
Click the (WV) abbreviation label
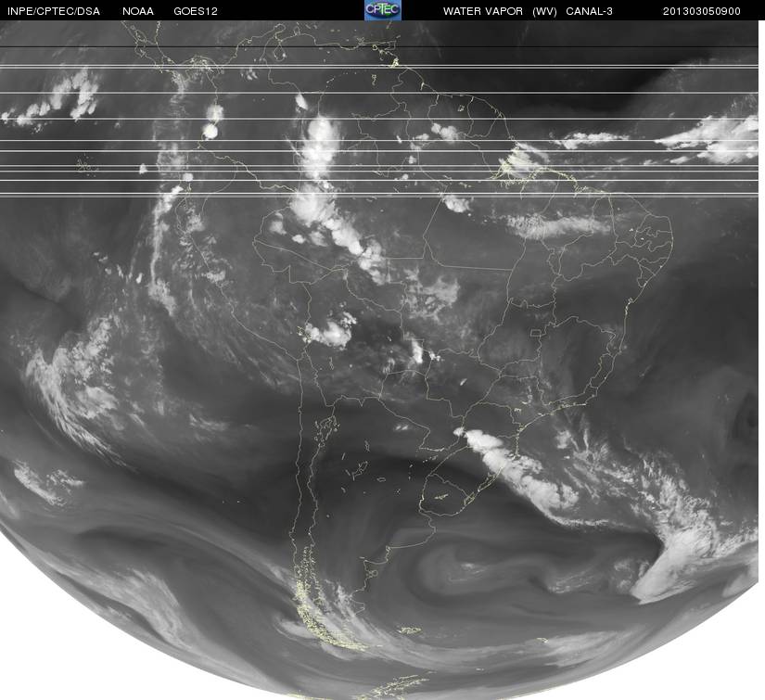(544, 11)
